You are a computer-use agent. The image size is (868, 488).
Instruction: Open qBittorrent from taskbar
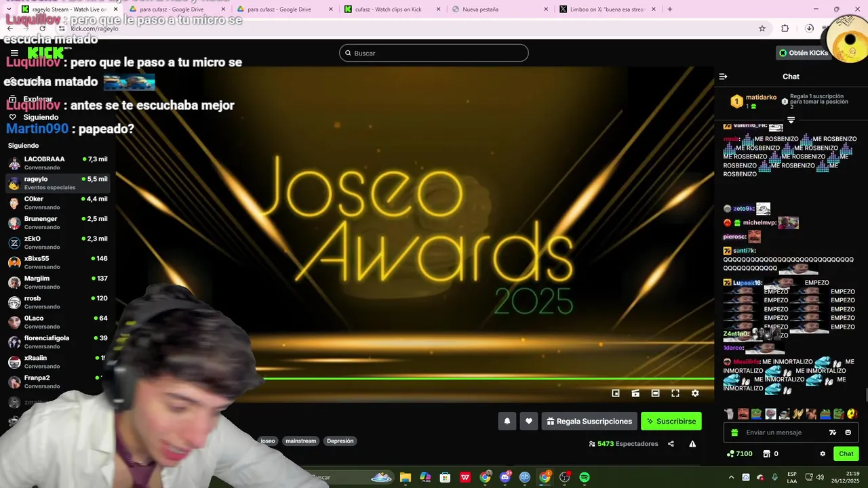click(x=525, y=477)
